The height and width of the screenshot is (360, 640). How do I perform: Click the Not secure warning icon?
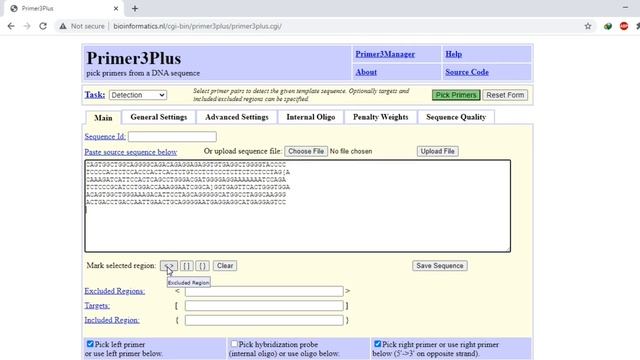(63, 26)
